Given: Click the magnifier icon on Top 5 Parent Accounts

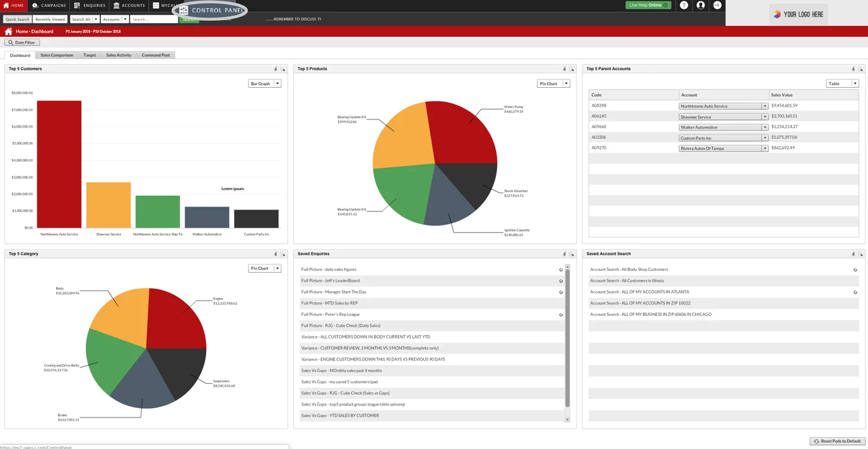Looking at the screenshot, I should [x=860, y=69].
